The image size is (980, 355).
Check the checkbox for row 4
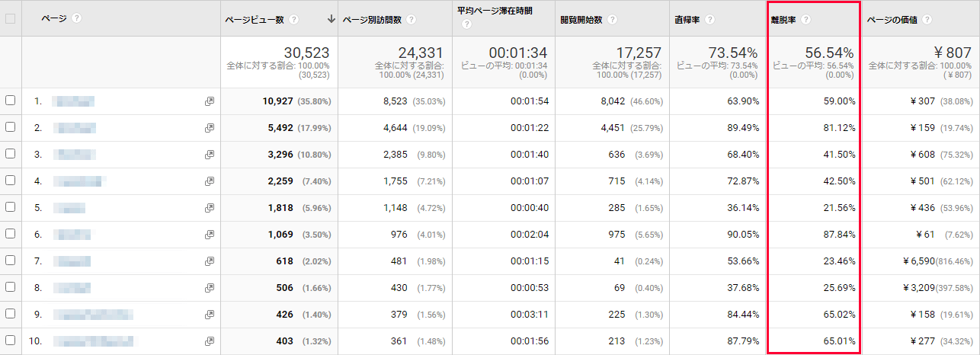tap(10, 181)
